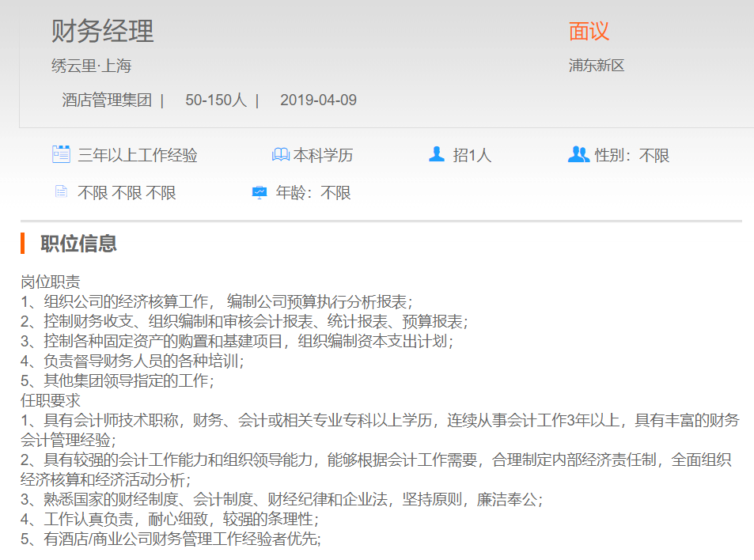The width and height of the screenshot is (754, 560).
Task: Click the 职位信息 section heading
Action: pyautogui.click(x=79, y=244)
